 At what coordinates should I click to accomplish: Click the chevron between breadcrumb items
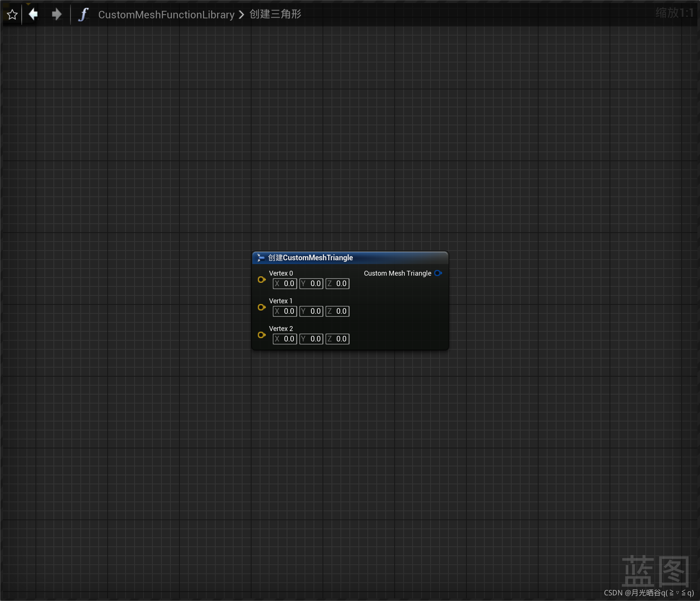coord(241,15)
